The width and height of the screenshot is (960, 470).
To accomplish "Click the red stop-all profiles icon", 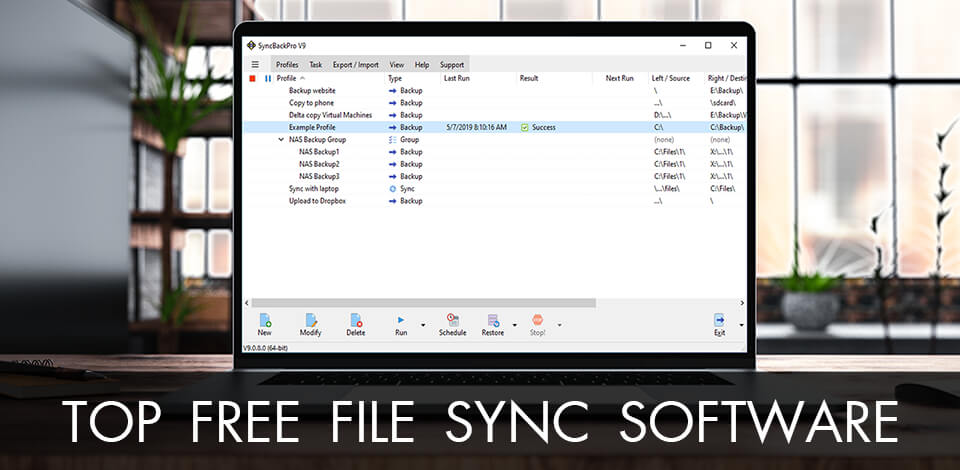I will [x=252, y=78].
